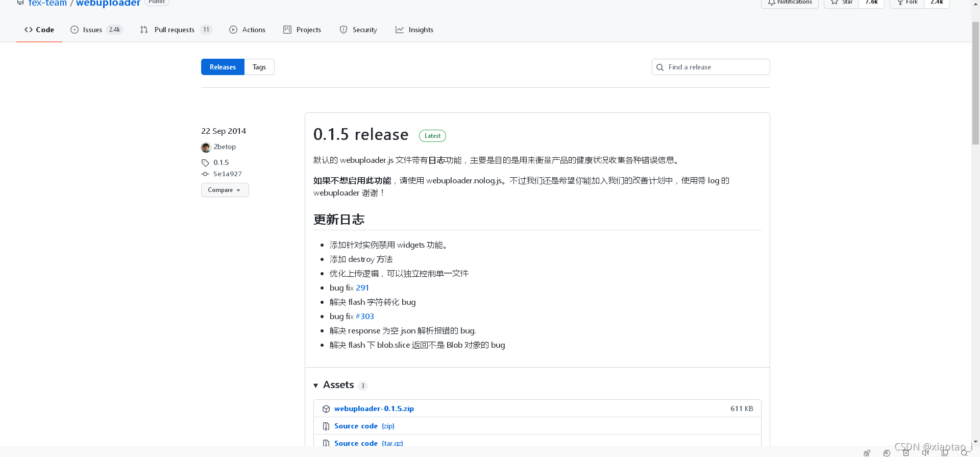
Task: Open the Insights tab
Action: click(414, 30)
